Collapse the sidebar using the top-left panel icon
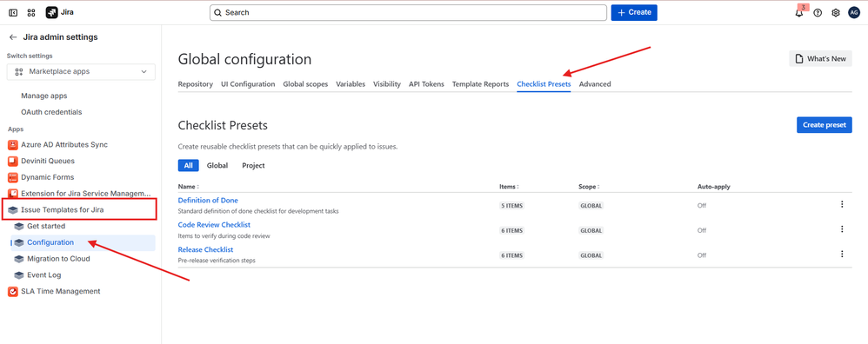 coord(13,12)
